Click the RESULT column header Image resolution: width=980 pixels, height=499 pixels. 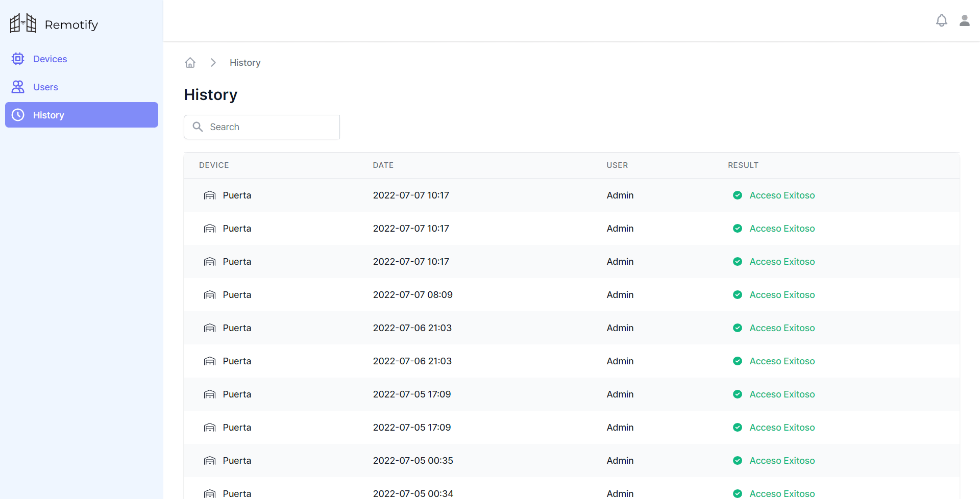(x=743, y=165)
